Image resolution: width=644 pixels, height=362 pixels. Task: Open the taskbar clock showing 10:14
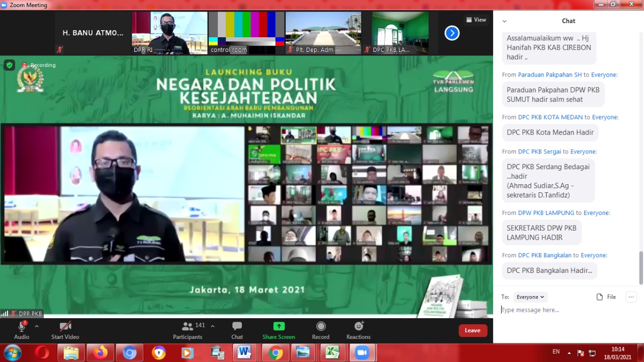click(x=618, y=353)
